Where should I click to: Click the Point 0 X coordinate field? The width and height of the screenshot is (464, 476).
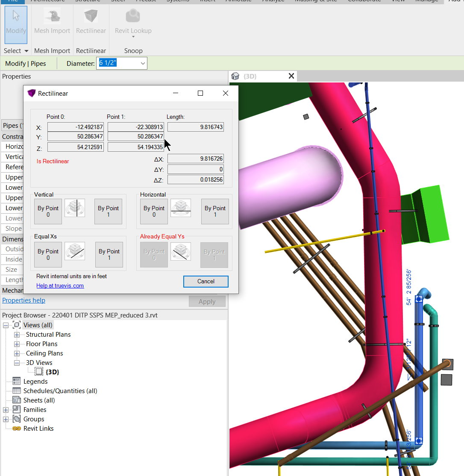(76, 127)
